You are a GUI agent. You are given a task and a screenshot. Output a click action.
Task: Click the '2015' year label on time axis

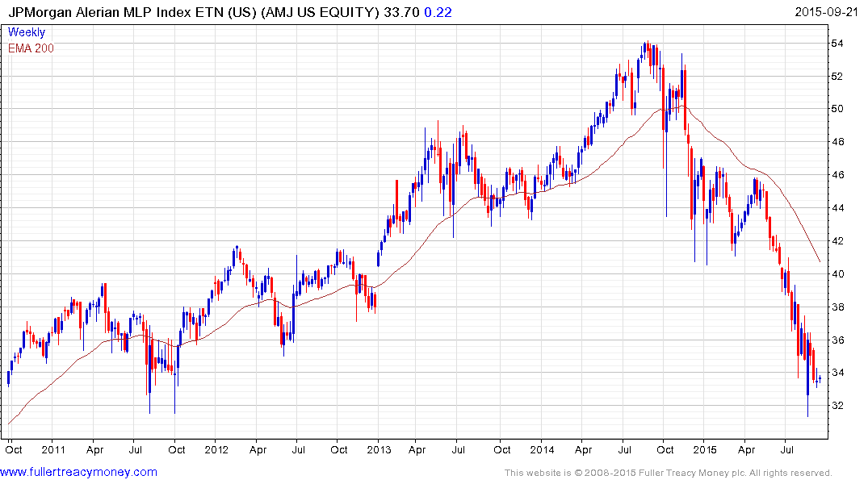[x=705, y=449]
